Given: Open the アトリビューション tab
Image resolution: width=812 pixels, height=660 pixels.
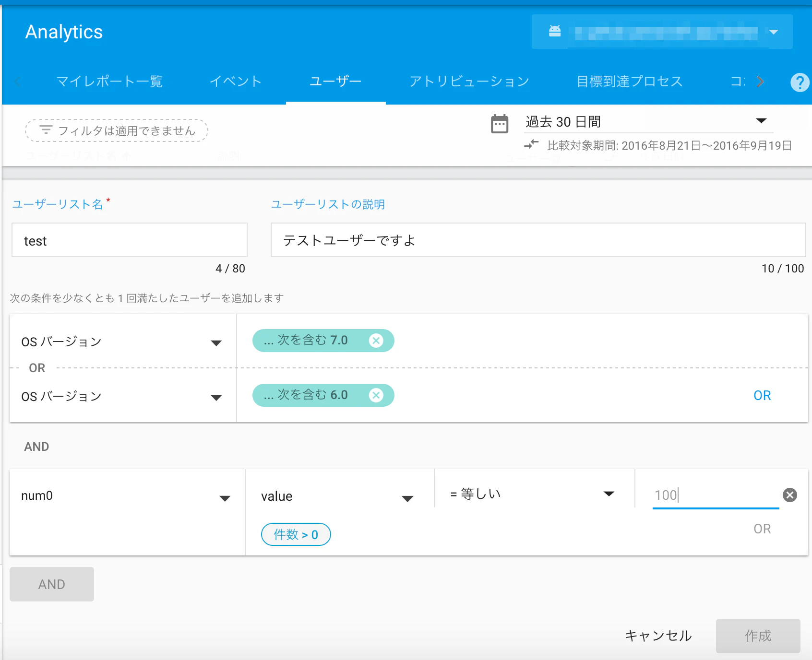Looking at the screenshot, I should coord(469,81).
